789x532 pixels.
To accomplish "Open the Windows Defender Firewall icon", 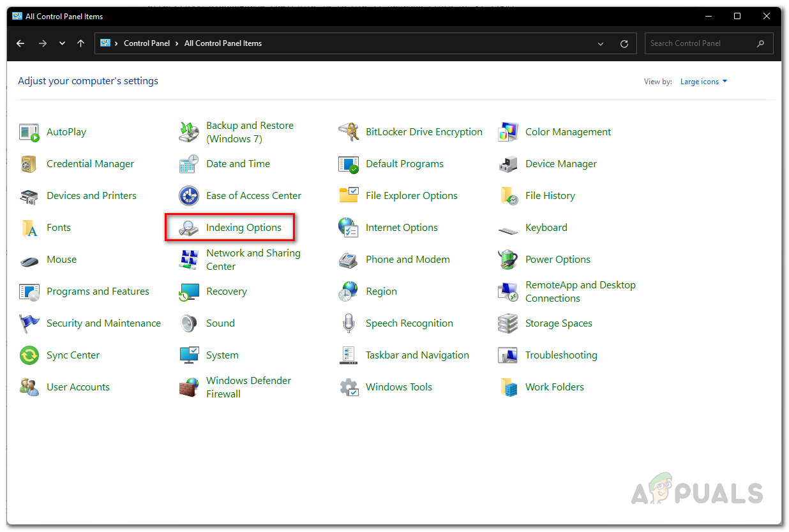I will tap(189, 387).
